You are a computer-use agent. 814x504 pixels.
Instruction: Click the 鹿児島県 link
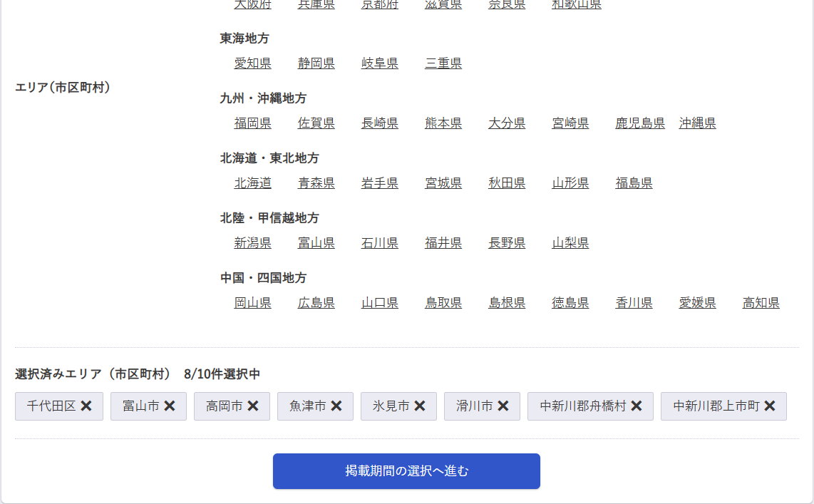[x=640, y=123]
